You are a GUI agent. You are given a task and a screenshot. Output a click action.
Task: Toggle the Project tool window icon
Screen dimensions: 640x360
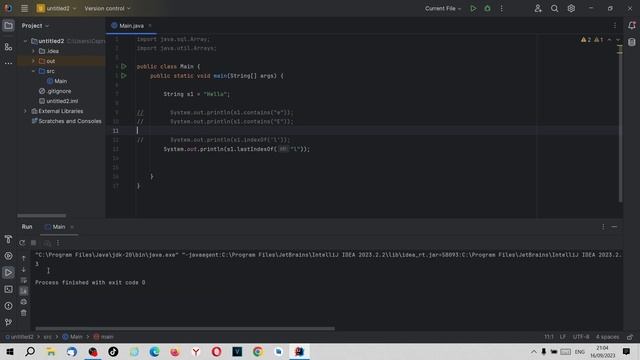(8, 26)
